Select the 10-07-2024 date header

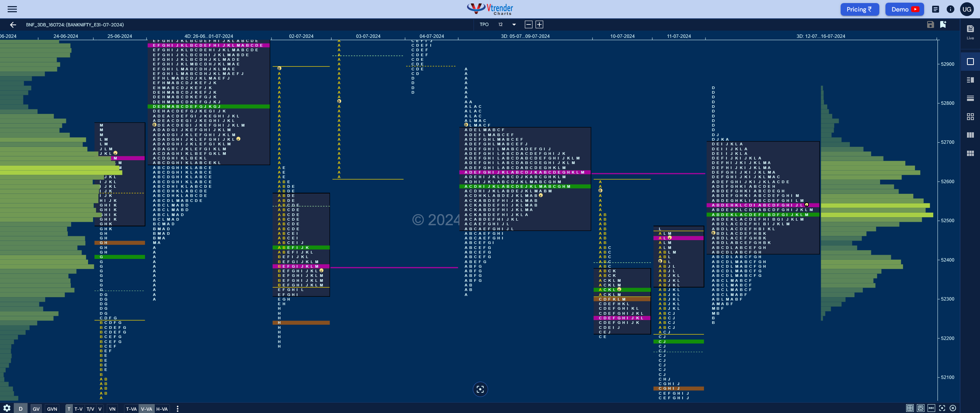[622, 36]
